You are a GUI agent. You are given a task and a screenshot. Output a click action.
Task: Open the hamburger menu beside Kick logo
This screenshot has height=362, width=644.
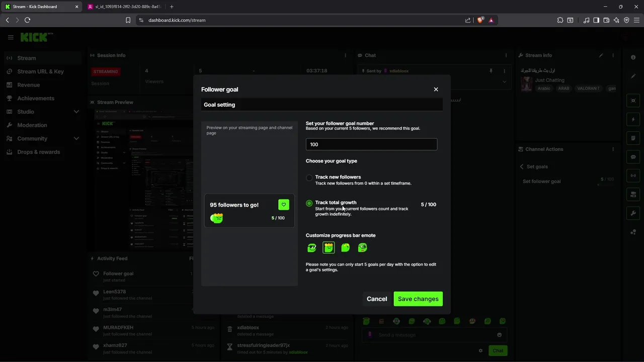point(11,37)
